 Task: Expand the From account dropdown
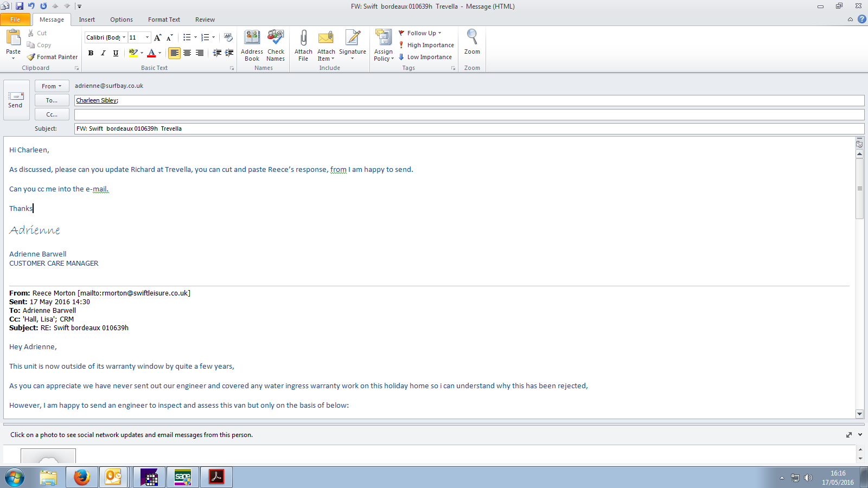coord(52,86)
